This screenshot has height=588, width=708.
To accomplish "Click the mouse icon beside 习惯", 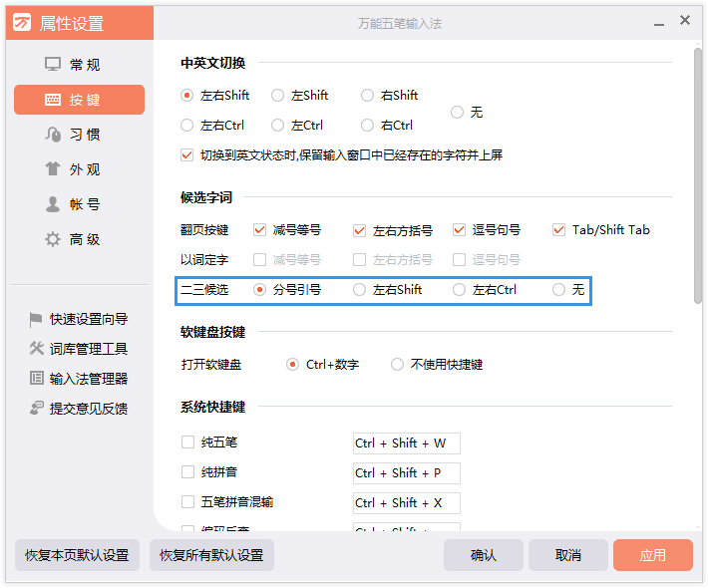I will click(53, 135).
